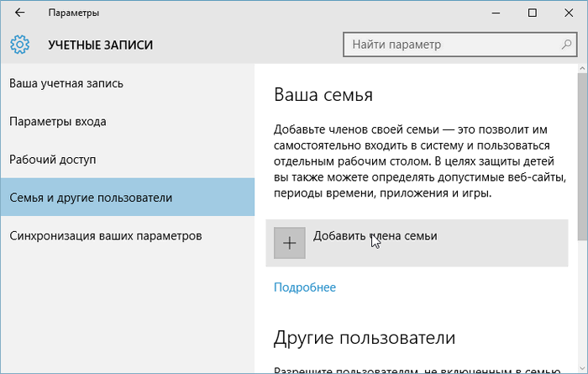Click the 'Другие пользователи' heading
Viewport: 588px width, 374px height.
(x=365, y=338)
